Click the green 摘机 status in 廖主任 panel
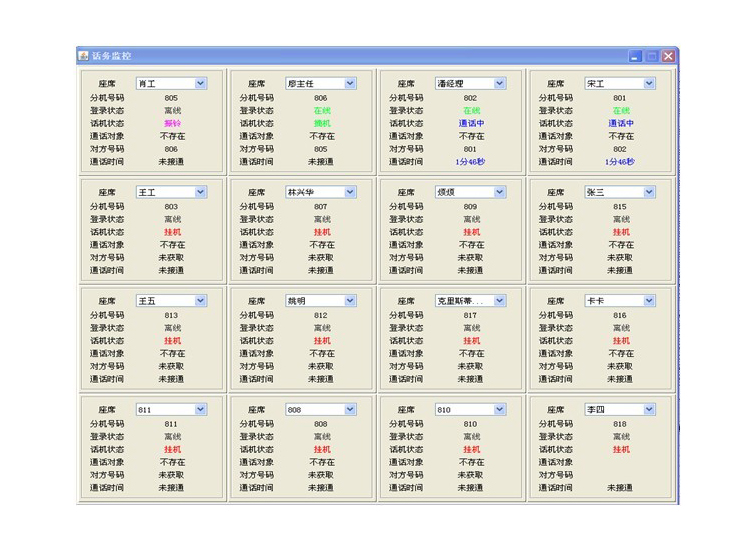Image resolution: width=750 pixels, height=551 pixels. (322, 123)
